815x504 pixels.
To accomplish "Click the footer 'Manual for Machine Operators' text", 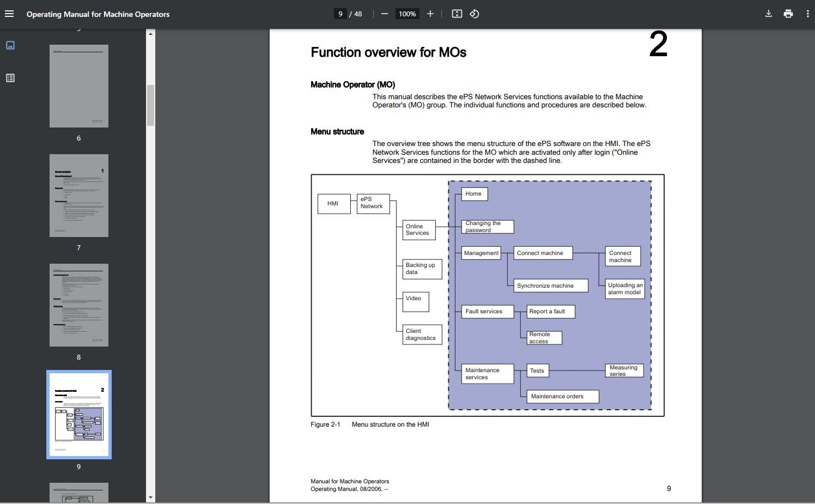I will point(350,481).
